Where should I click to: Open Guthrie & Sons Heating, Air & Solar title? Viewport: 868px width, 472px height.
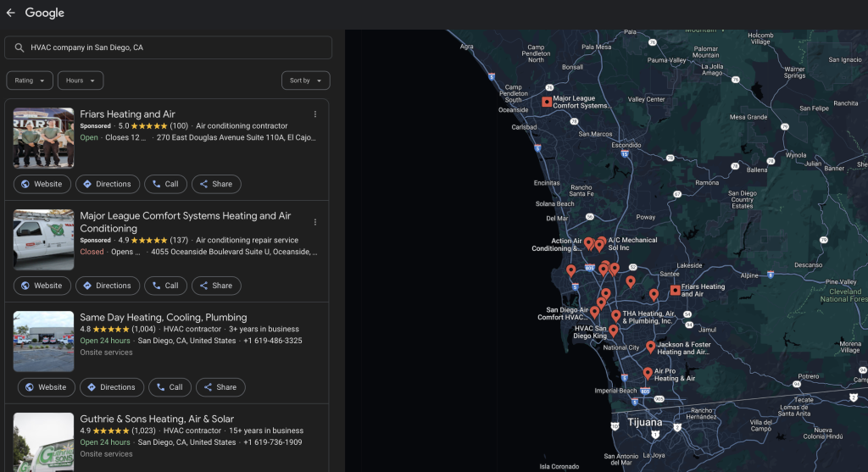[157, 419]
